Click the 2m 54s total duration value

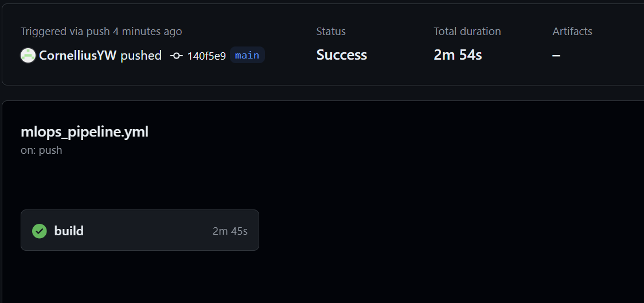pyautogui.click(x=458, y=55)
